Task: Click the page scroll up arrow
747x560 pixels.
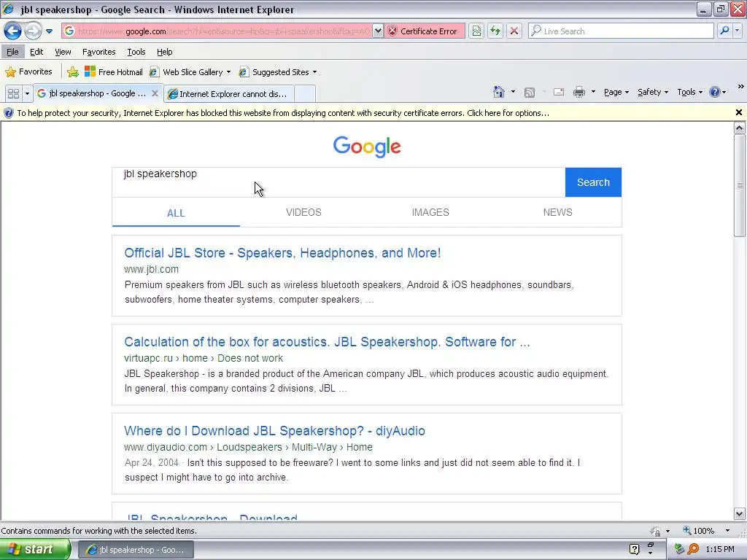Action: (740, 128)
